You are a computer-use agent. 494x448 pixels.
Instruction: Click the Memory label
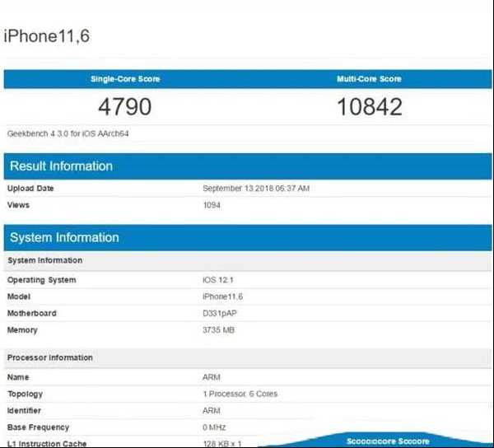(x=22, y=330)
